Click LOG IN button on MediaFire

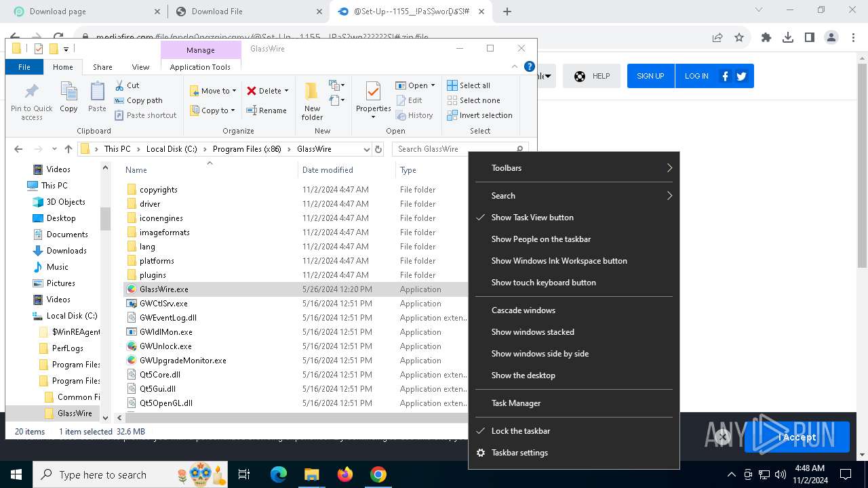pyautogui.click(x=696, y=76)
